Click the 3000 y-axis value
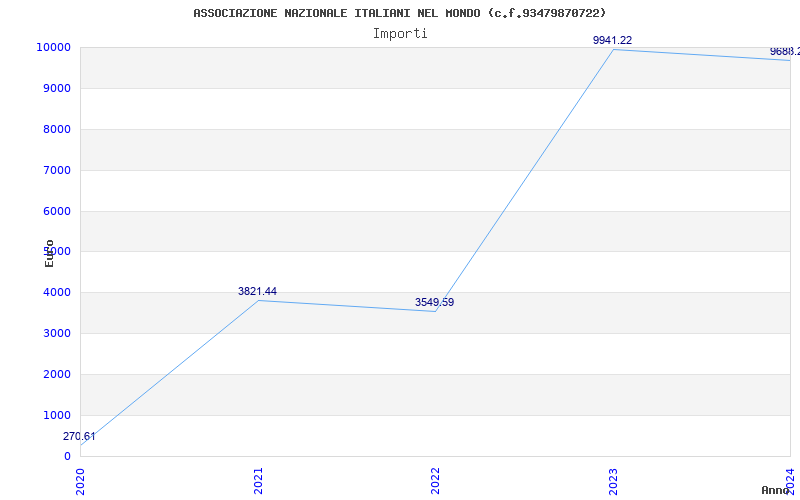 (57, 334)
